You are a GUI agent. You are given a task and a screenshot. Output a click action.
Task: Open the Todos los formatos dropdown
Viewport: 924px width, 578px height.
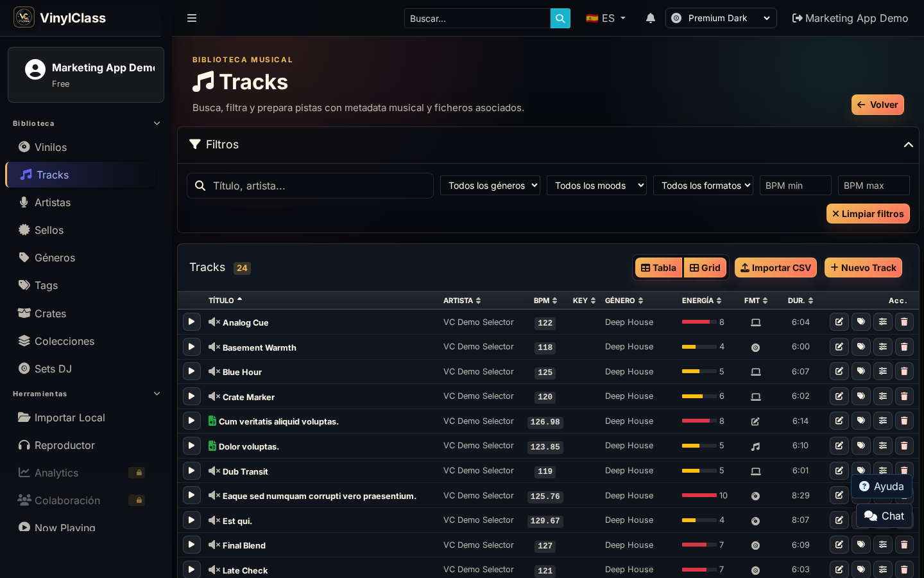tap(703, 186)
